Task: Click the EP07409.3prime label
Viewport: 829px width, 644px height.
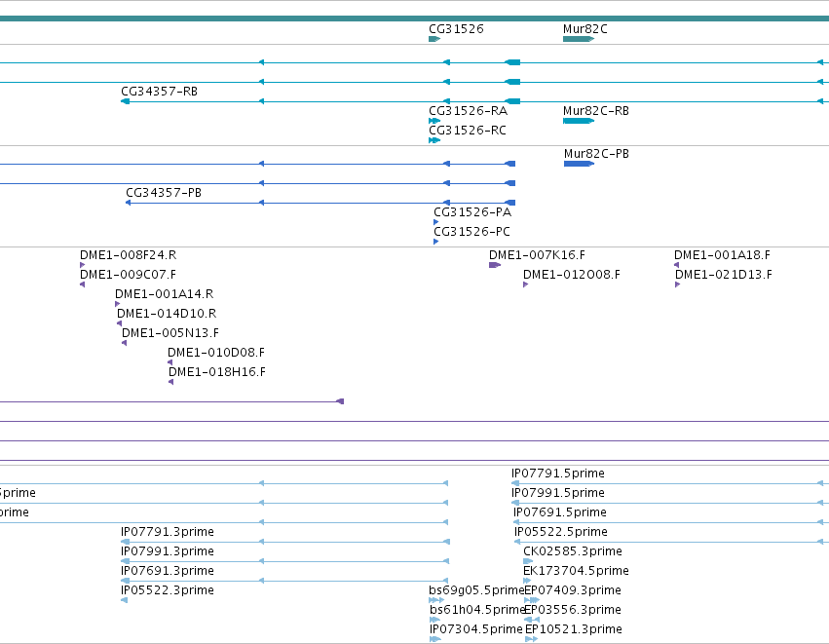Action: click(x=573, y=590)
